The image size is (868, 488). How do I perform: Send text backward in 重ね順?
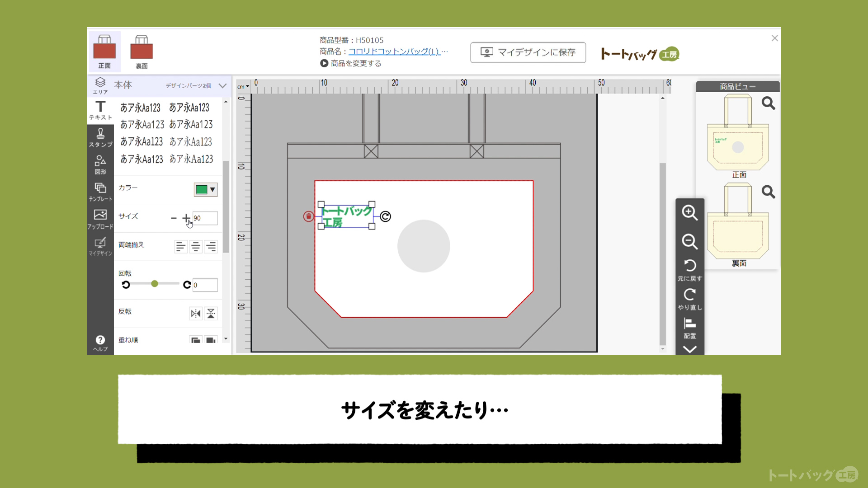tap(211, 340)
